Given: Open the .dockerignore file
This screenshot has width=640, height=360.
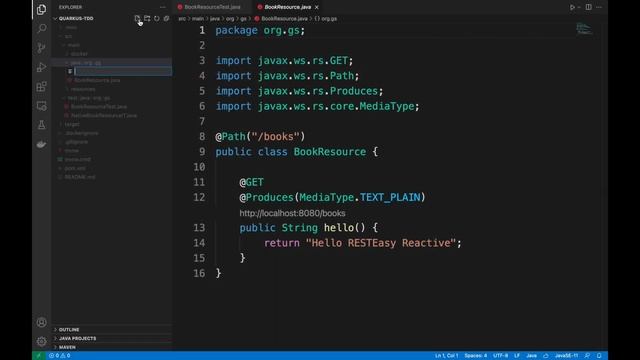Looking at the screenshot, I should [82, 133].
